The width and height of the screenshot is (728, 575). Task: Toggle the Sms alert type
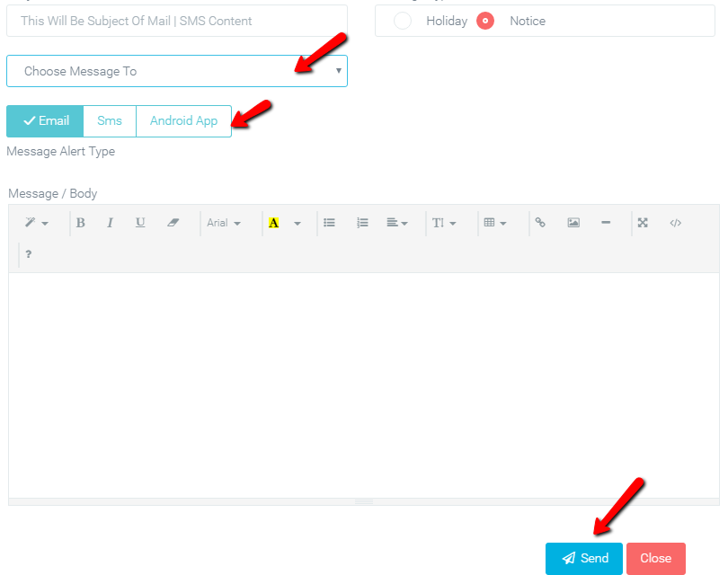click(110, 121)
